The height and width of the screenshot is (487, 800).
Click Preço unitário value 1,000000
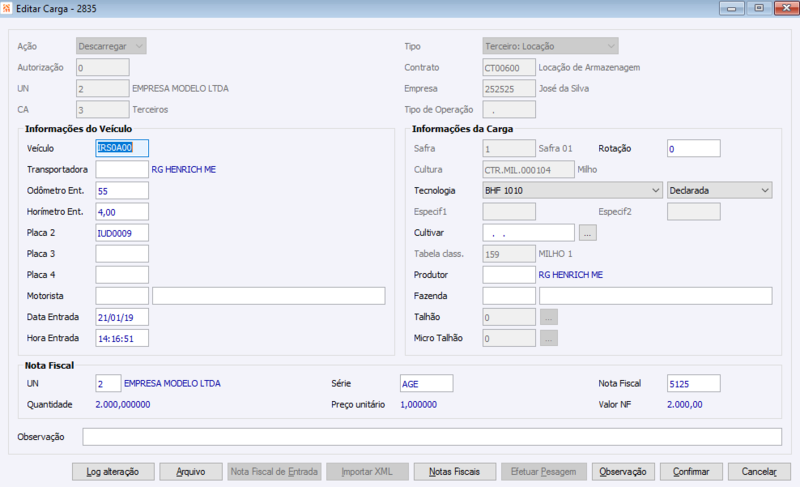(418, 404)
